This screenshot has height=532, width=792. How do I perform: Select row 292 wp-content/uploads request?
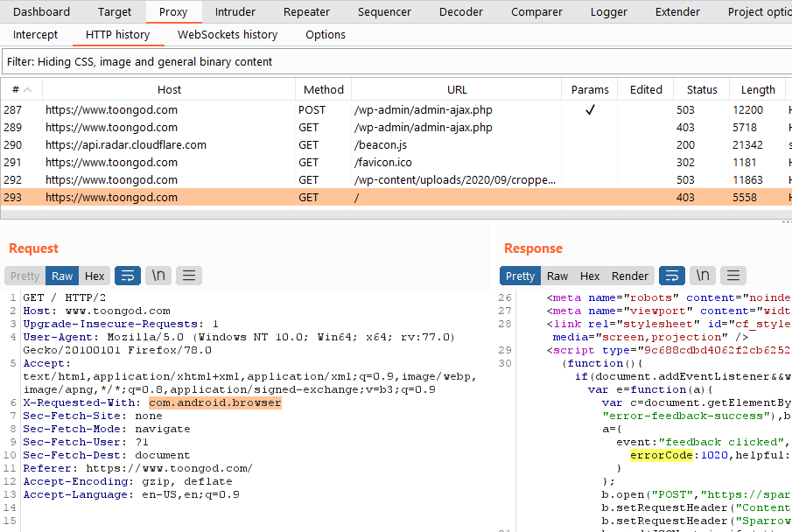pyautogui.click(x=396, y=180)
